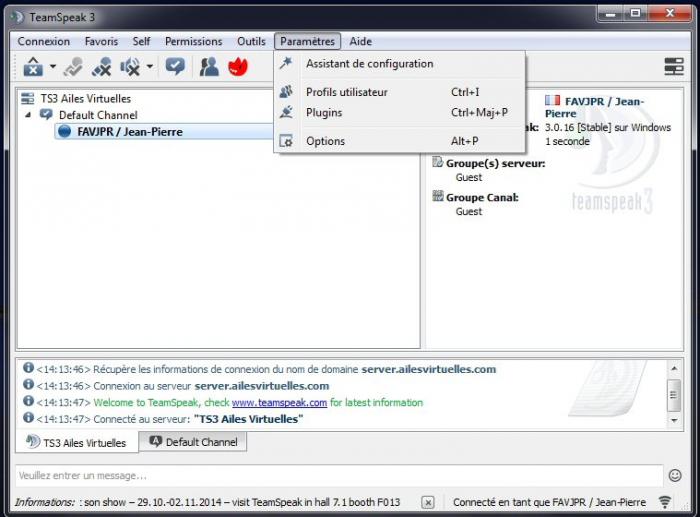Image resolution: width=700 pixels, height=517 pixels.
Task: Click the Informations news ticker text
Action: [208, 502]
